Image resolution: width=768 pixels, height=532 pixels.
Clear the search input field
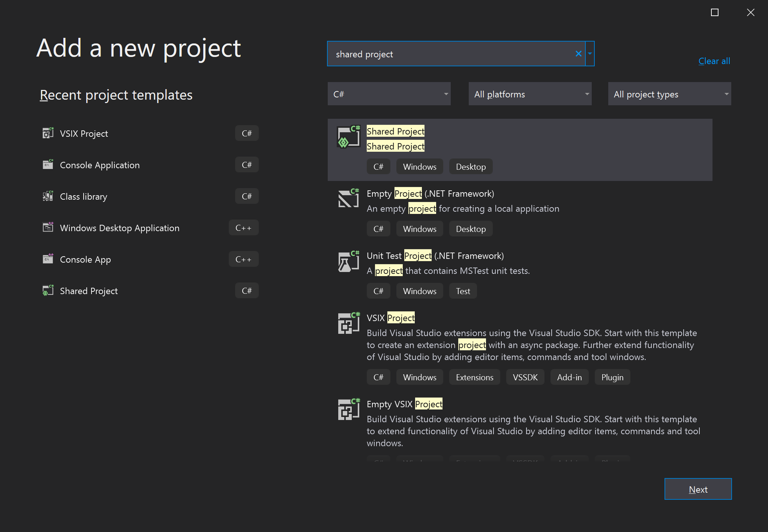(x=578, y=53)
